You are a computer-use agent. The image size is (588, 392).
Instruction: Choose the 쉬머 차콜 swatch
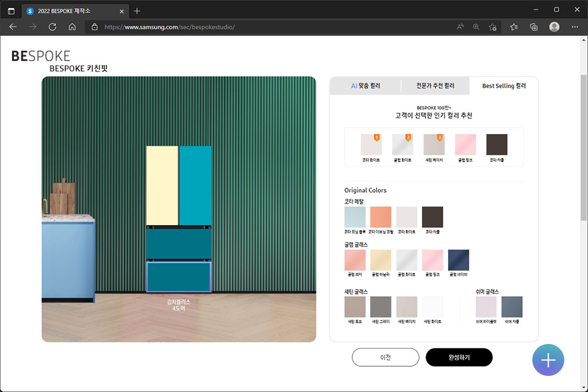[x=512, y=307]
